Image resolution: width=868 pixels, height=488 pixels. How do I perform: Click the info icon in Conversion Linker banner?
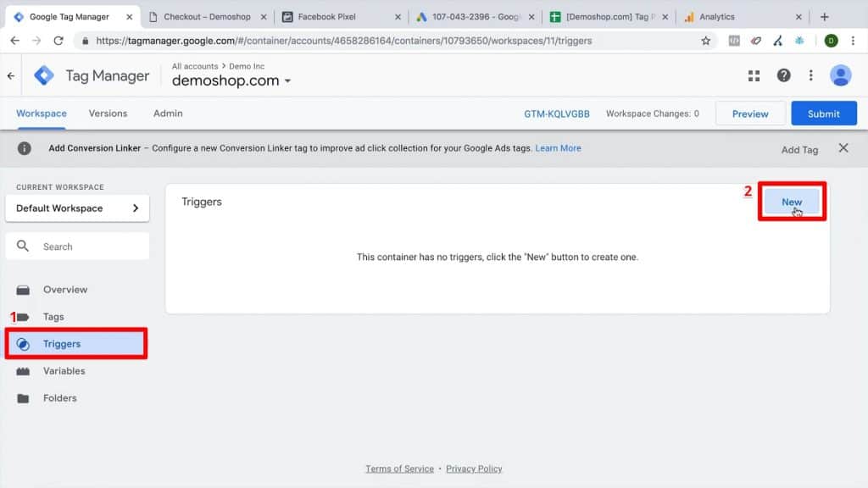(24, 148)
